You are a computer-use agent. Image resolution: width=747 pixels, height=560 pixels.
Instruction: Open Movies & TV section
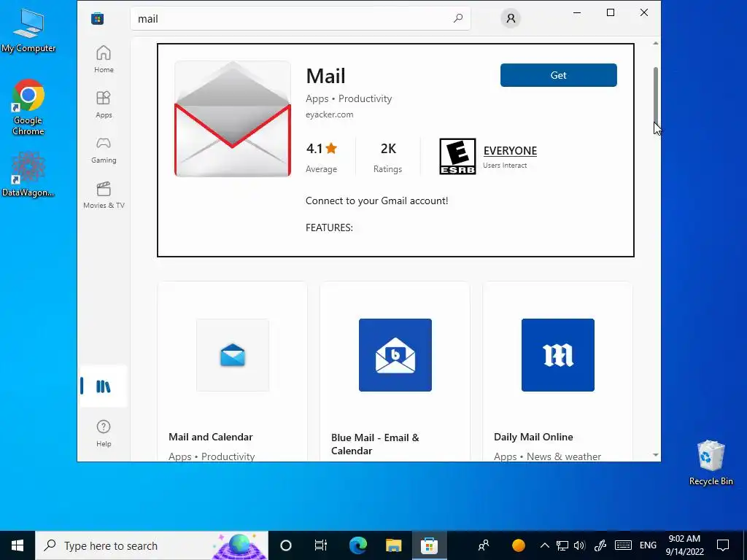(x=104, y=195)
